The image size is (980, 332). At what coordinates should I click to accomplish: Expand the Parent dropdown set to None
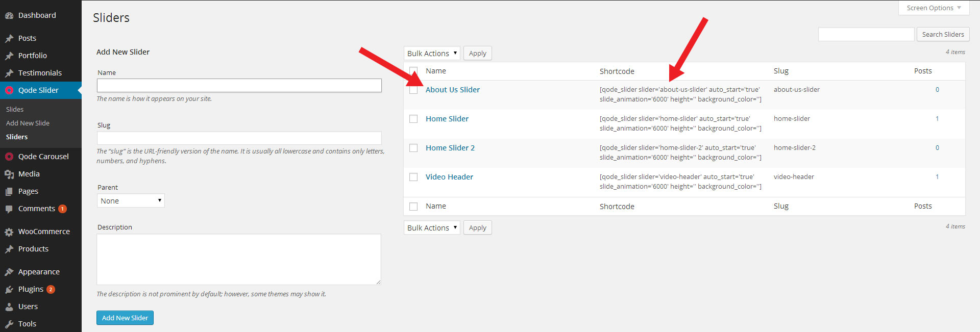pos(131,201)
